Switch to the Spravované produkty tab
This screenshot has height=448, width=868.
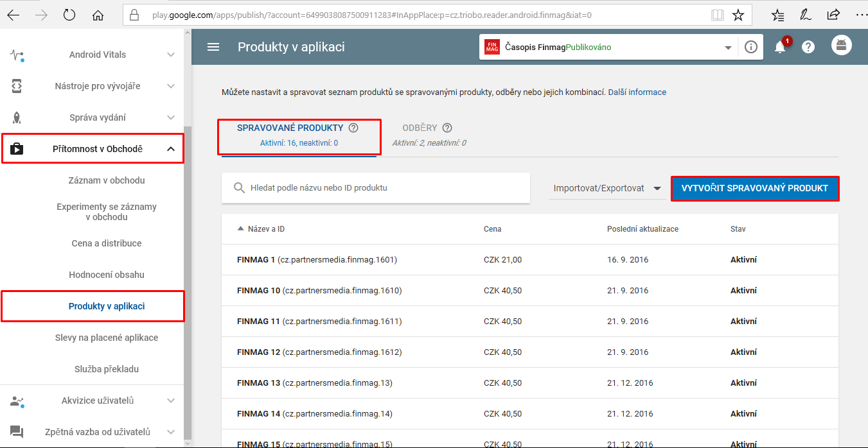coord(299,135)
